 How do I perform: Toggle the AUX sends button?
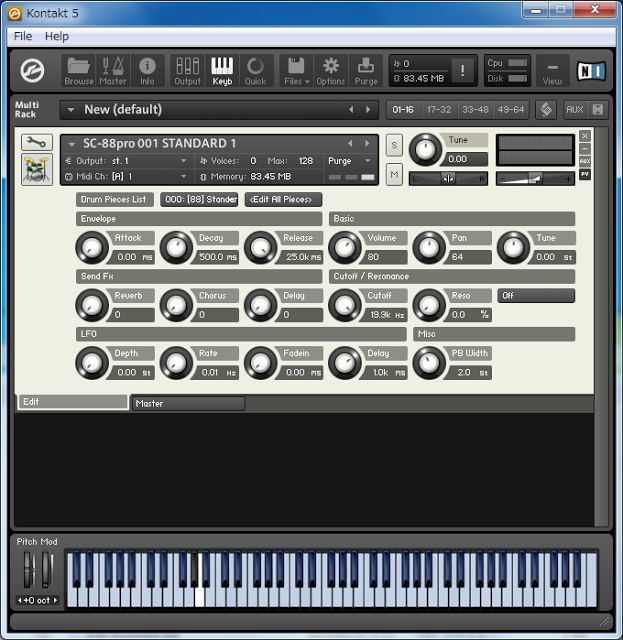click(574, 110)
